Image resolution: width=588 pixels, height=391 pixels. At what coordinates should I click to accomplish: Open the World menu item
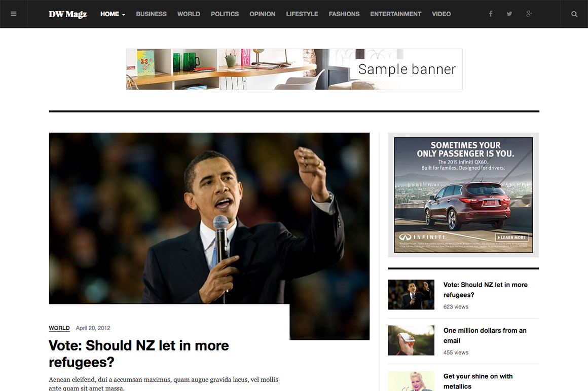[189, 14]
